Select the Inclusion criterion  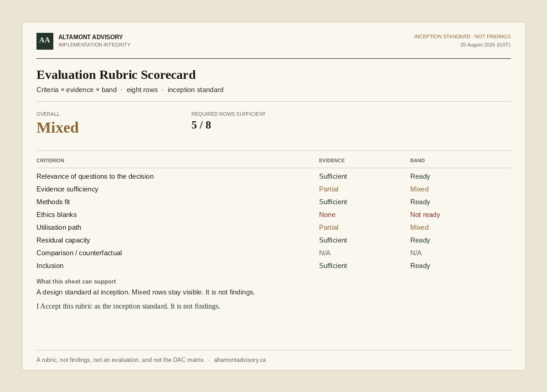pyautogui.click(x=50, y=266)
